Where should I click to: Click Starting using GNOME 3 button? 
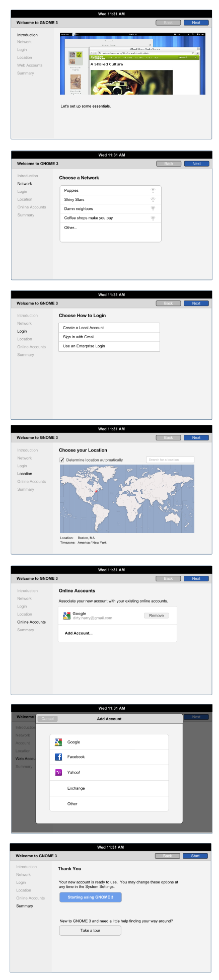tap(91, 897)
